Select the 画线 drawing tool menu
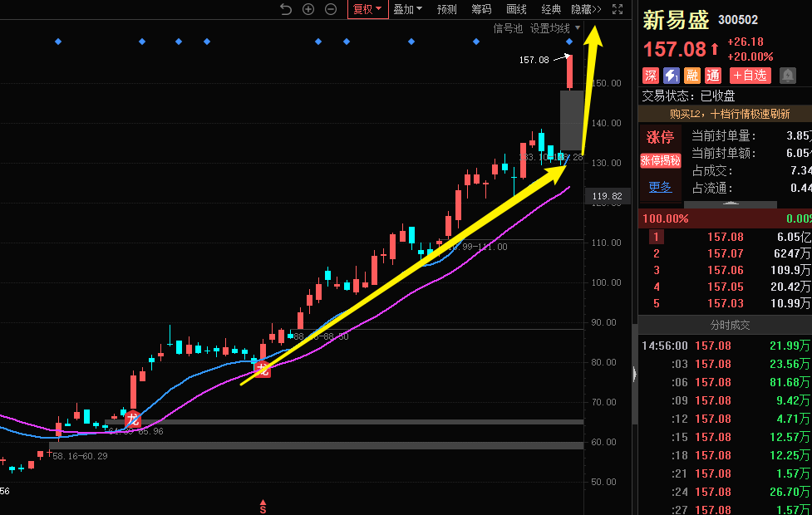This screenshot has width=812, height=515. 516,9
